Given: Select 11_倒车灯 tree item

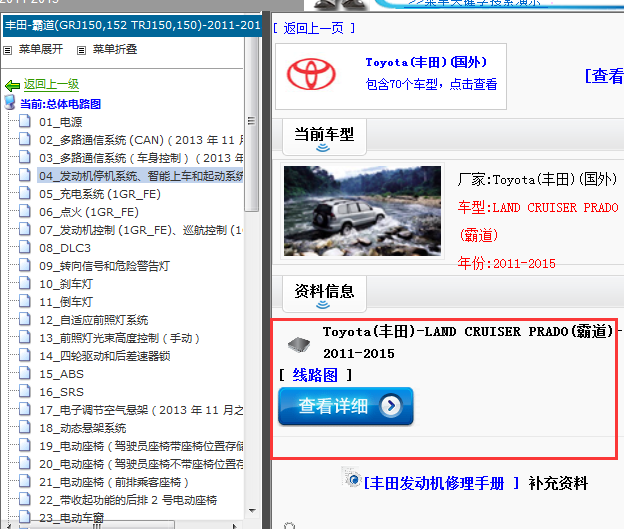Looking at the screenshot, I should coord(66,302).
